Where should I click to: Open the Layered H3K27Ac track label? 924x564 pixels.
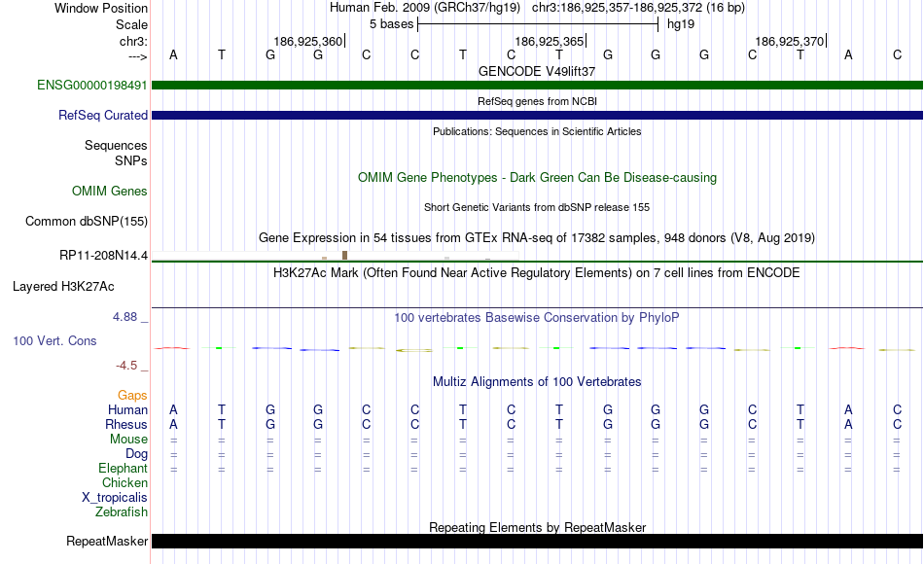tap(63, 287)
